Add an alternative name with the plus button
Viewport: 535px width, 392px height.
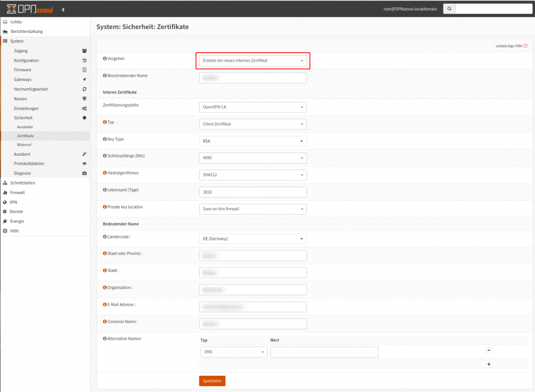coord(489,364)
